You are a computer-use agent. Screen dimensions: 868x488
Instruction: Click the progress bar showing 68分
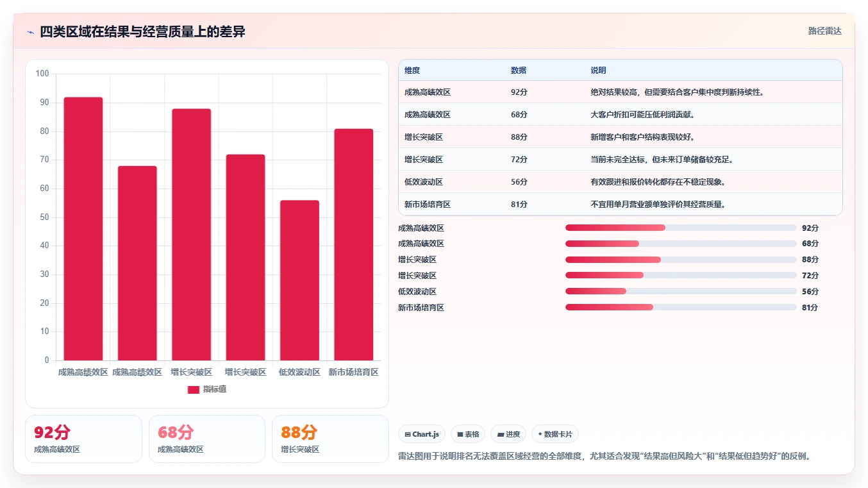click(681, 244)
